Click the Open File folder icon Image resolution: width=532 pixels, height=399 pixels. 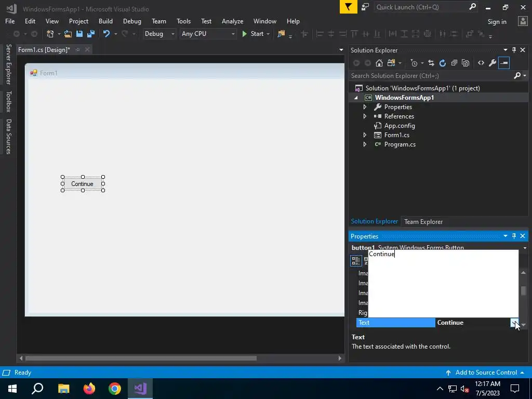point(68,34)
